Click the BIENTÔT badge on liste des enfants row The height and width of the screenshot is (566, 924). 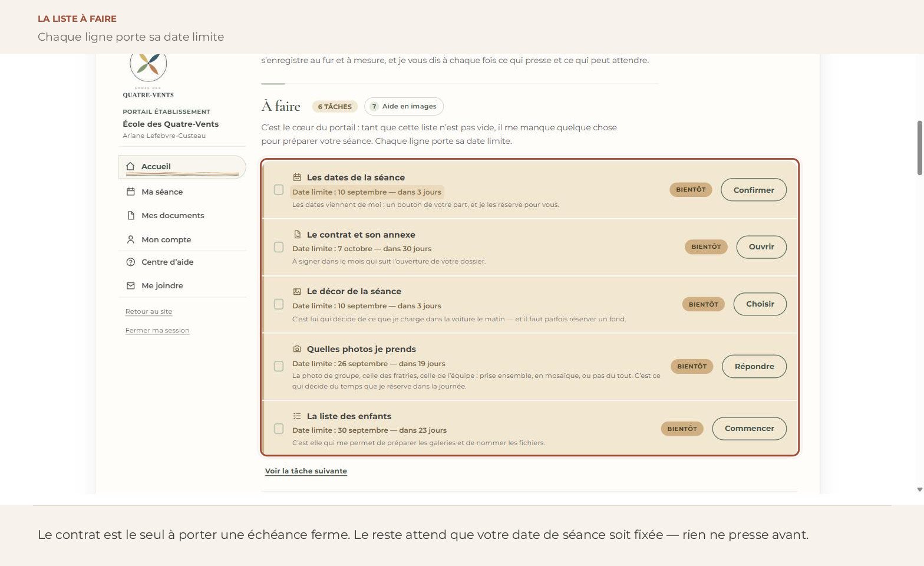pyautogui.click(x=682, y=429)
